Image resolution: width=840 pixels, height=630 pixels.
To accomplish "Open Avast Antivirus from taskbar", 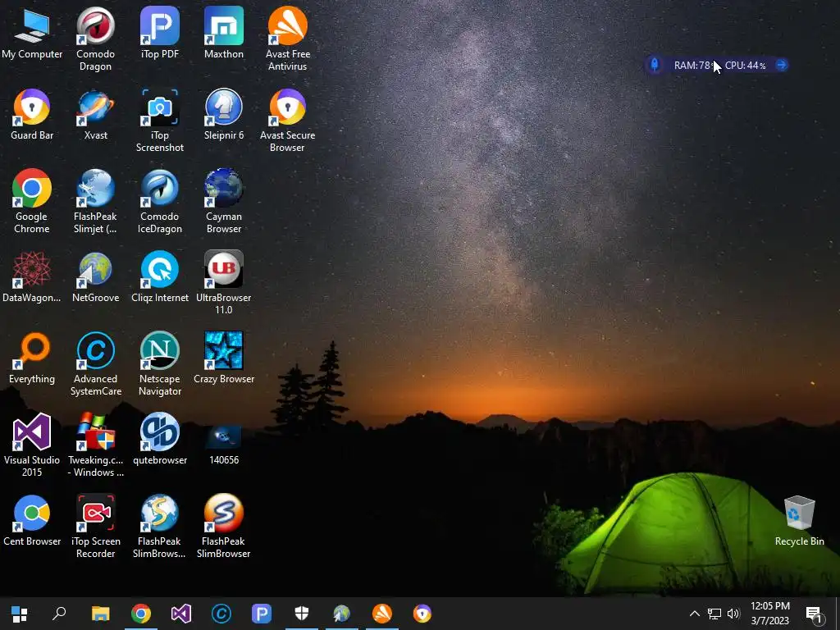I will click(x=382, y=614).
